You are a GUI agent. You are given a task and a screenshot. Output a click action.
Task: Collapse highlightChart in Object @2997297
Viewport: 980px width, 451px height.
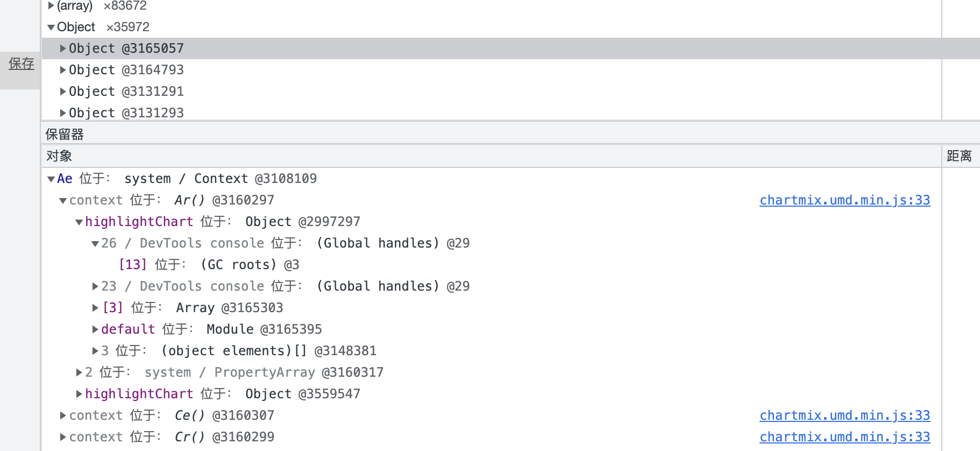click(79, 222)
